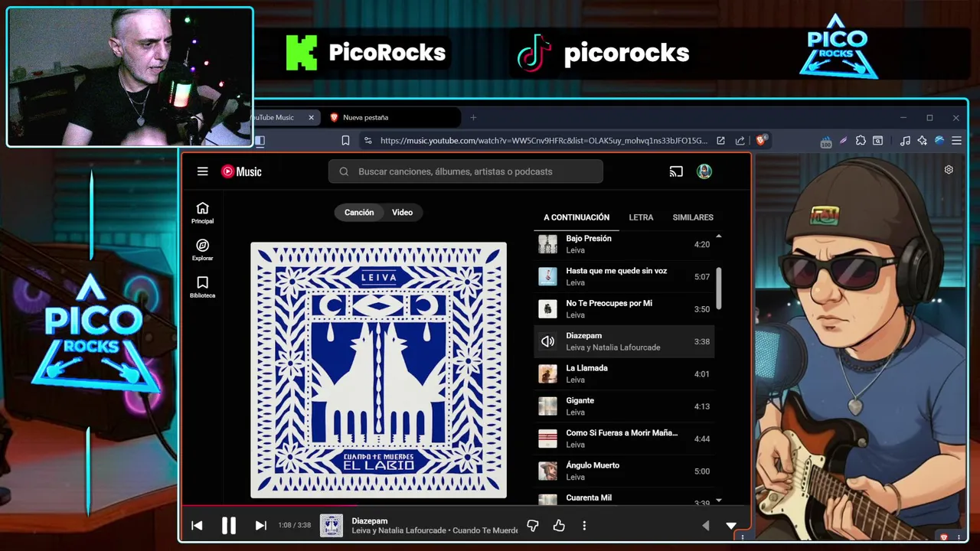Click the site settings icon in address bar
The height and width of the screenshot is (551, 980).
click(x=367, y=141)
